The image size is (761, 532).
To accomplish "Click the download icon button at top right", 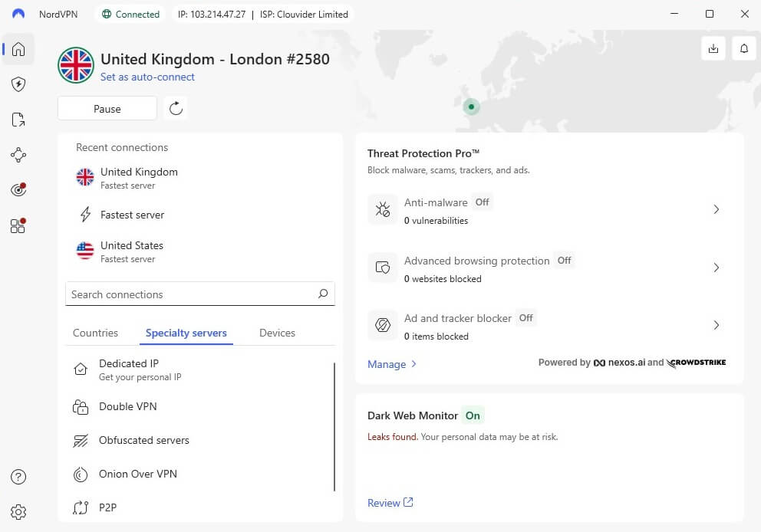I will click(x=713, y=48).
